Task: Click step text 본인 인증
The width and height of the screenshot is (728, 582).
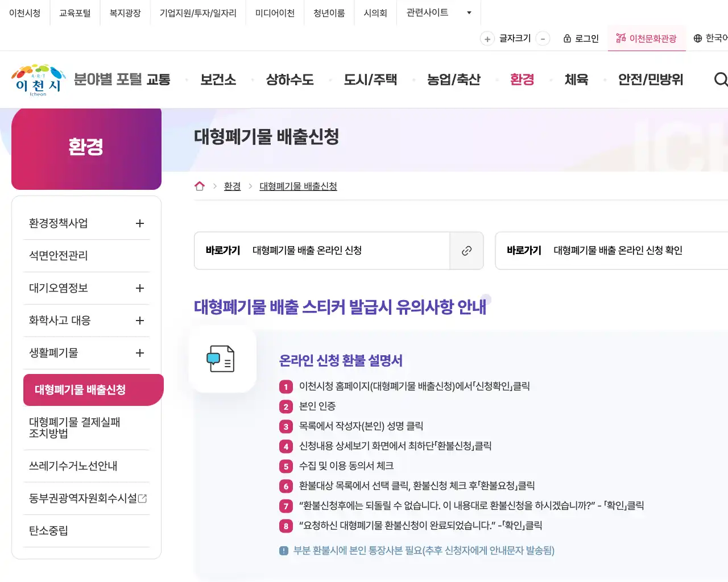Action: tap(317, 406)
